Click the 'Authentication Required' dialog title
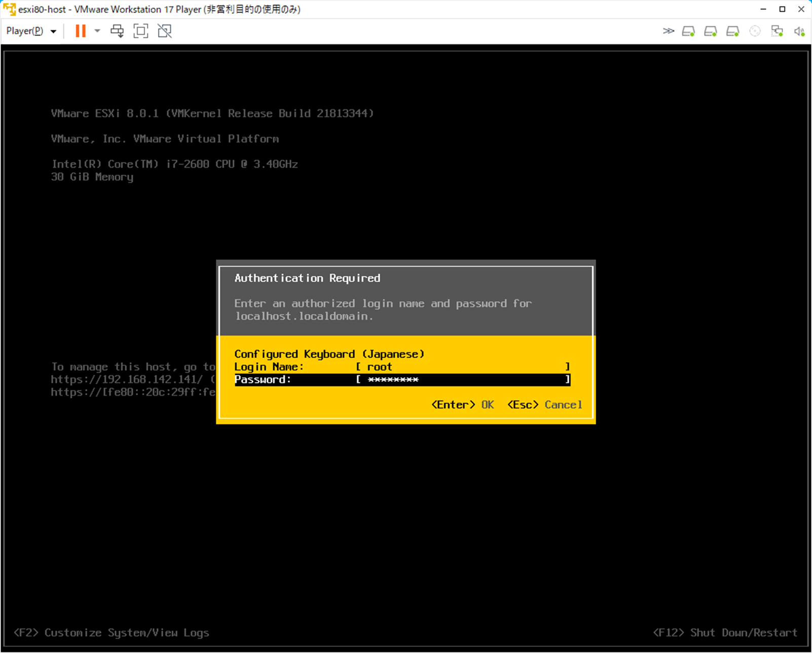812x653 pixels. 307,278
